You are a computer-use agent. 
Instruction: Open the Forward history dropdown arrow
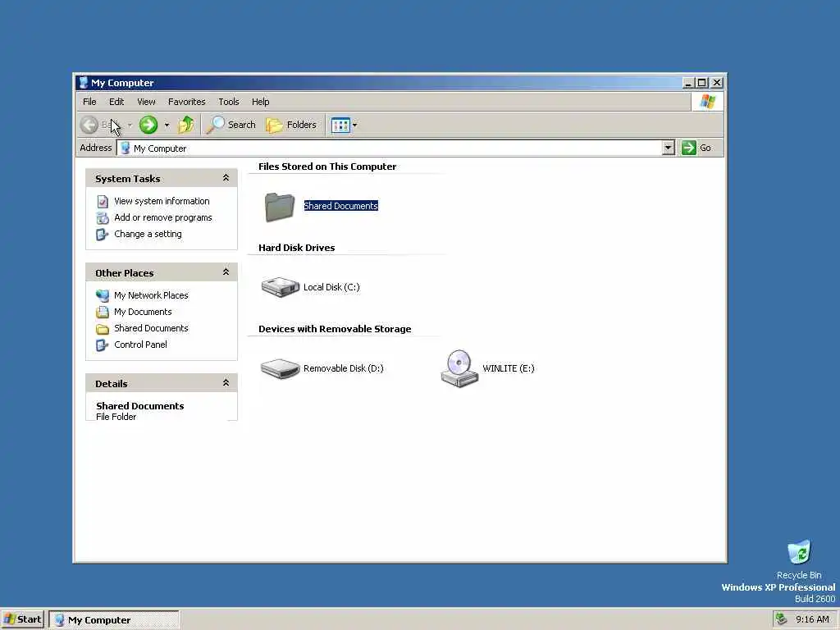pyautogui.click(x=167, y=125)
